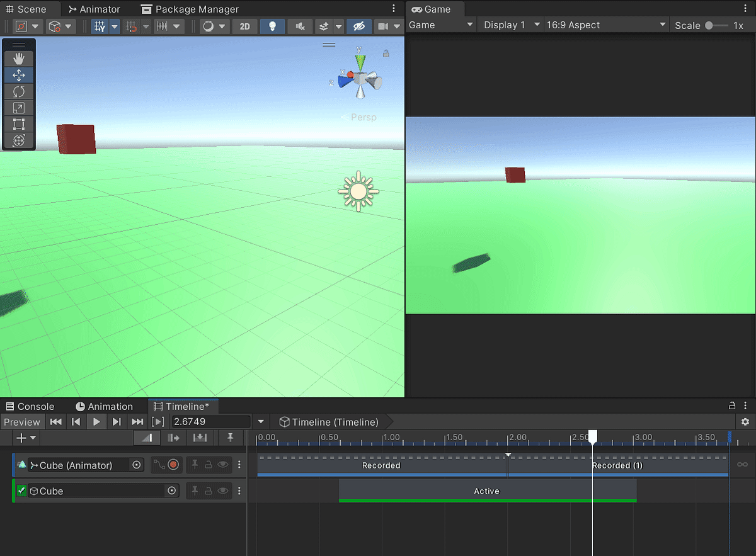Click the Timeline play button
This screenshot has width=756, height=556.
(x=96, y=422)
